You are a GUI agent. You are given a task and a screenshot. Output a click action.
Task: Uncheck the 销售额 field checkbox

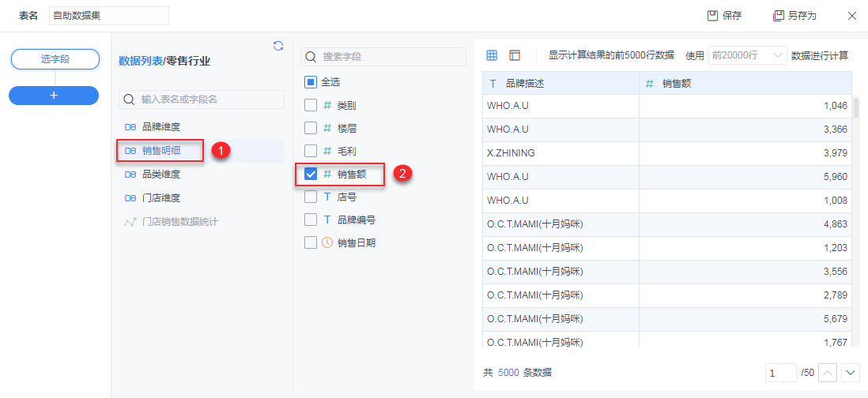[311, 174]
